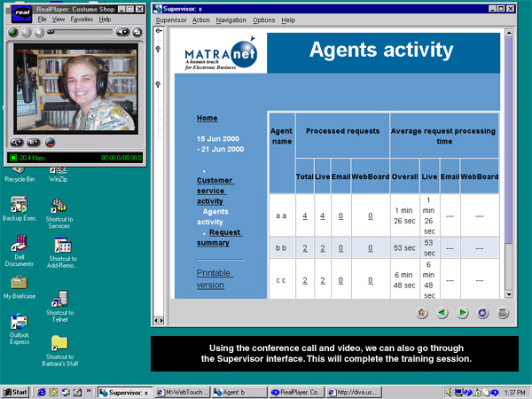The image size is (532, 399).
Task: Click agent b b Email requests value
Action: pyautogui.click(x=340, y=248)
